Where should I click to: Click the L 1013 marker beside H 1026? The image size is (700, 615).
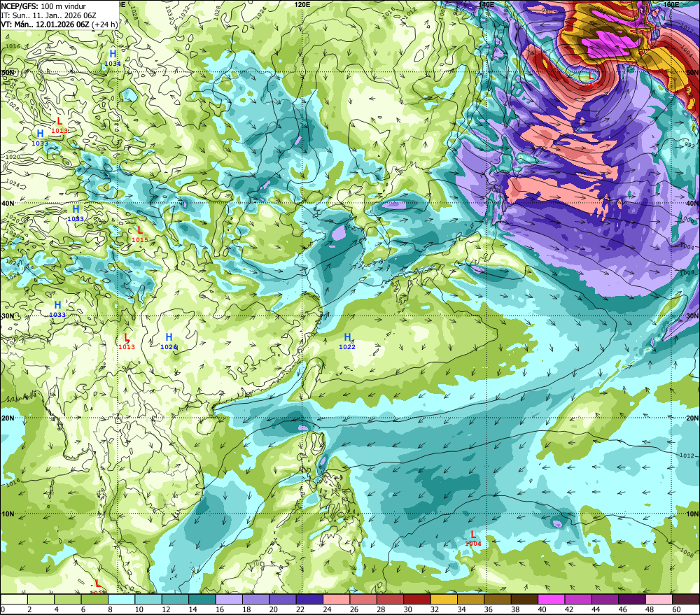point(126,341)
